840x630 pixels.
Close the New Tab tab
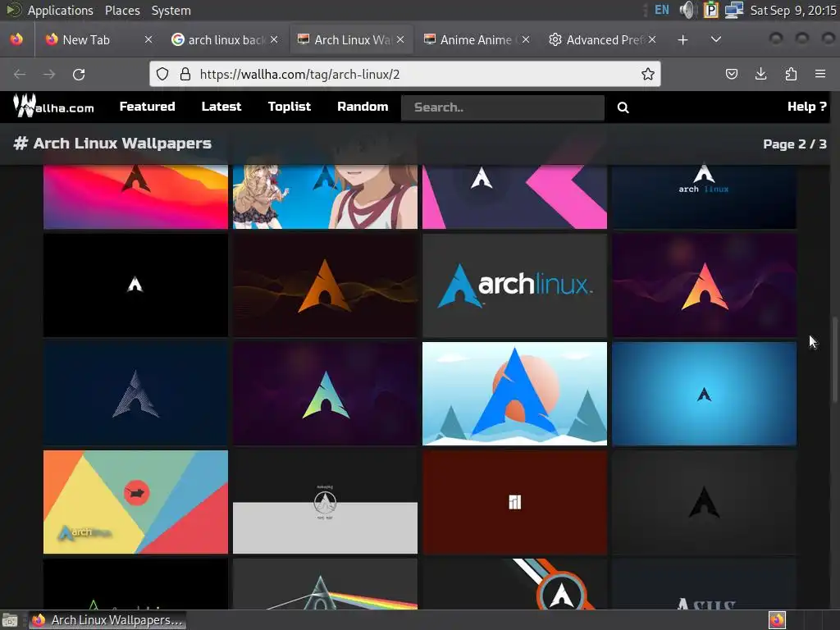point(148,39)
